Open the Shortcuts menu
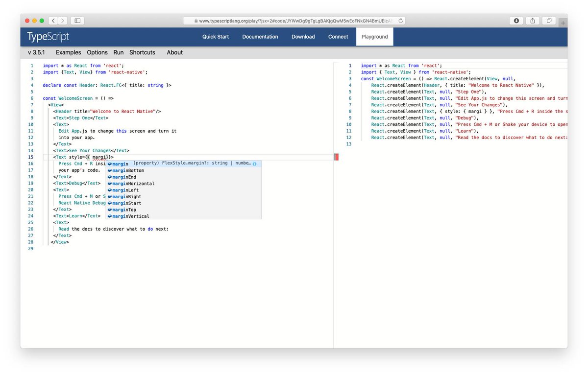Screen dimensions: 588x375 point(142,52)
